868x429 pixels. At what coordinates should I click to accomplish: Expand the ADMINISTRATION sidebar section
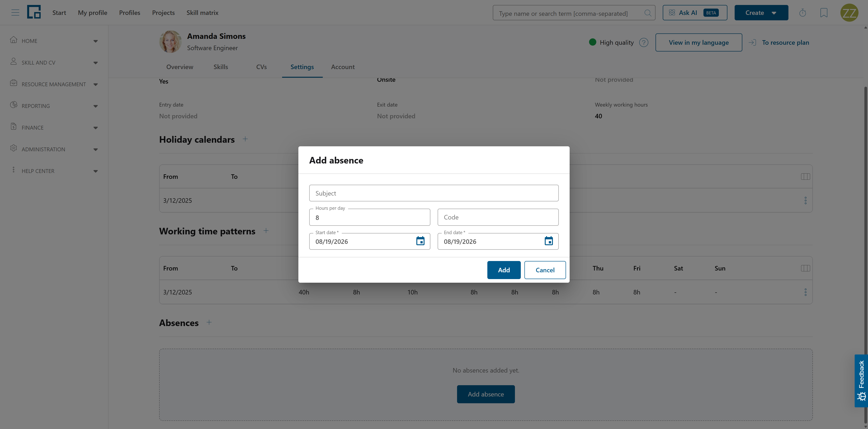54,149
